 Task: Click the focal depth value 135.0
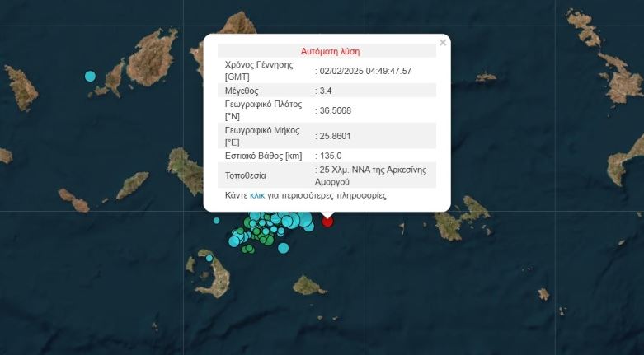point(330,156)
